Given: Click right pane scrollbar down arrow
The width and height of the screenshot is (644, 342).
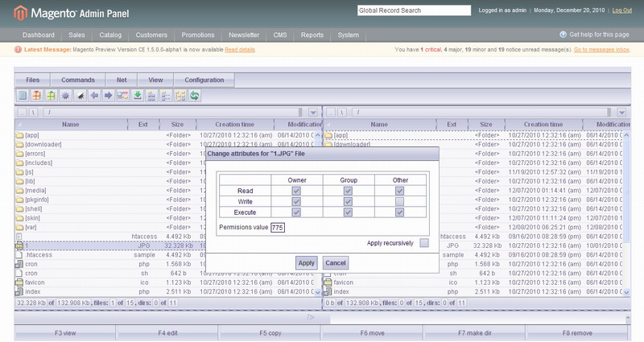Looking at the screenshot, I should (x=626, y=292).
